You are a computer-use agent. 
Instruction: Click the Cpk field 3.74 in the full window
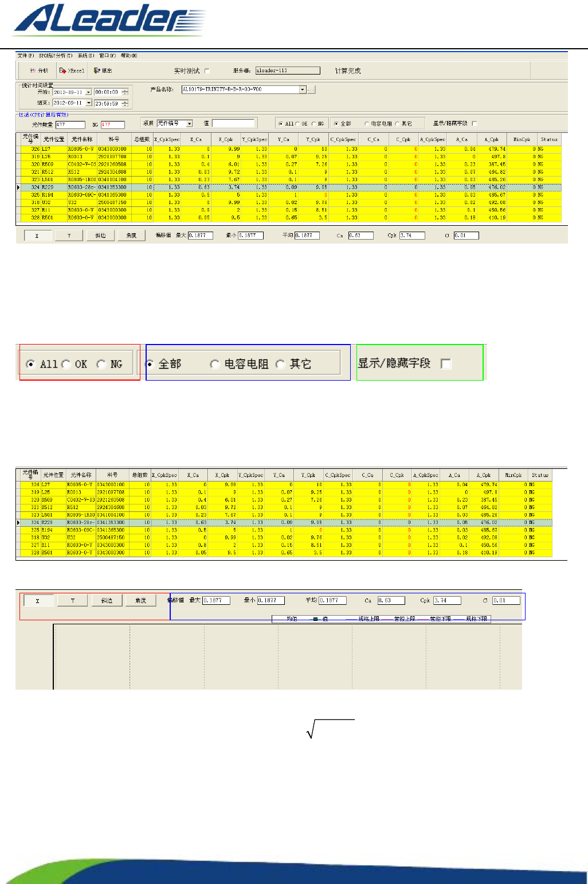coord(412,236)
